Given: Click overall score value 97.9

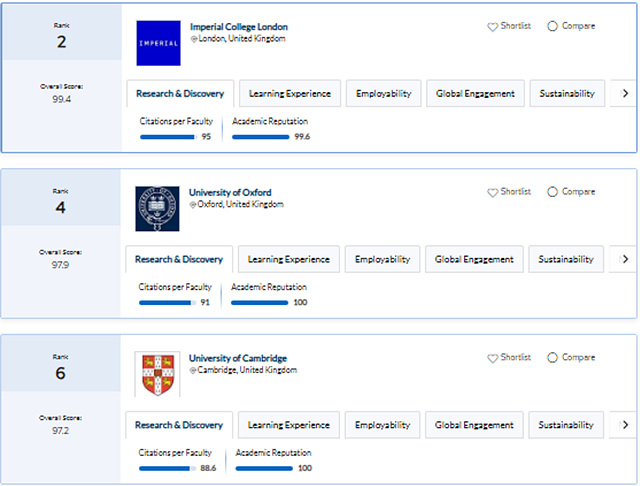Looking at the screenshot, I should point(60,265).
